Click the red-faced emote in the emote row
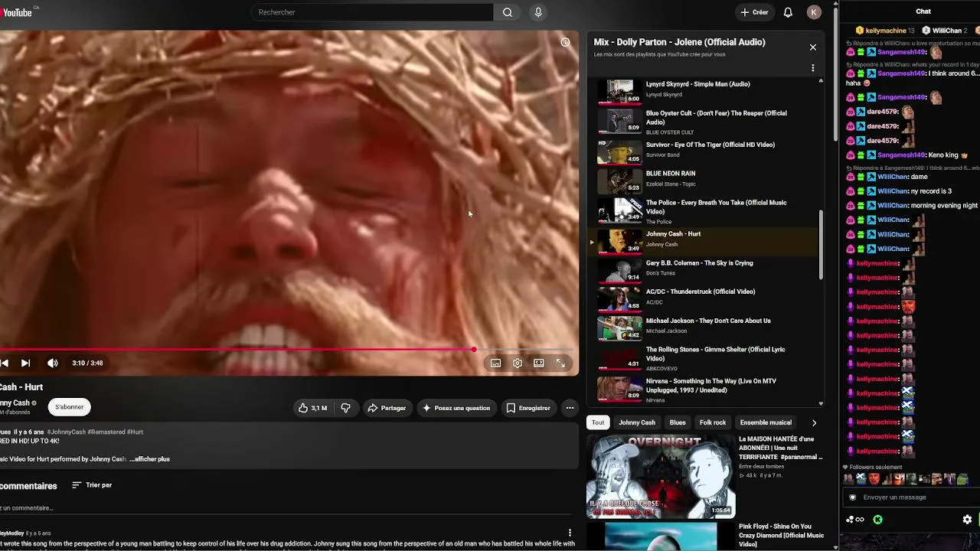The height and width of the screenshot is (551, 980). pyautogui.click(x=874, y=479)
